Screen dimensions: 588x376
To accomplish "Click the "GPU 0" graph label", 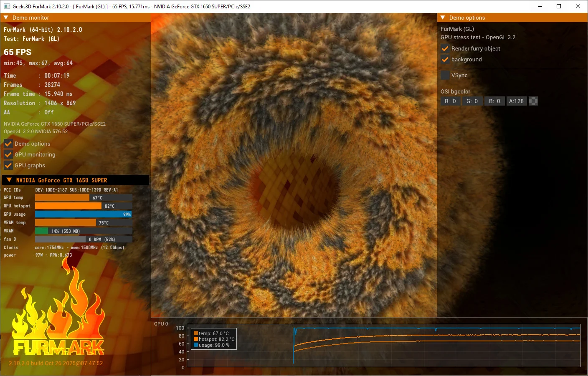I will tap(161, 324).
